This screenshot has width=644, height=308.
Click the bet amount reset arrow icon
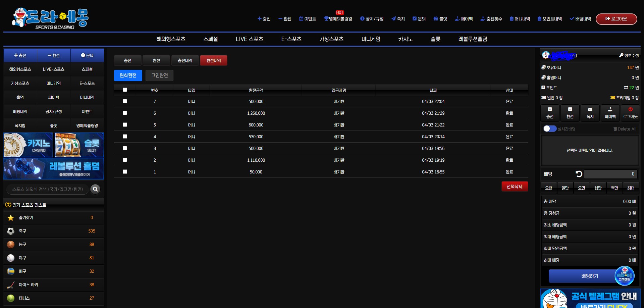(x=579, y=174)
